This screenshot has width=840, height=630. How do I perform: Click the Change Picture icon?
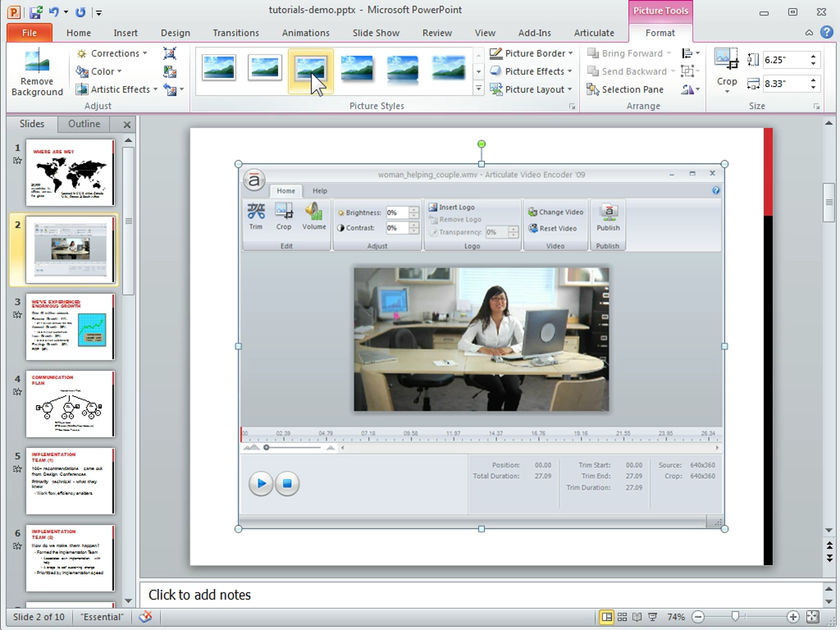click(x=170, y=71)
